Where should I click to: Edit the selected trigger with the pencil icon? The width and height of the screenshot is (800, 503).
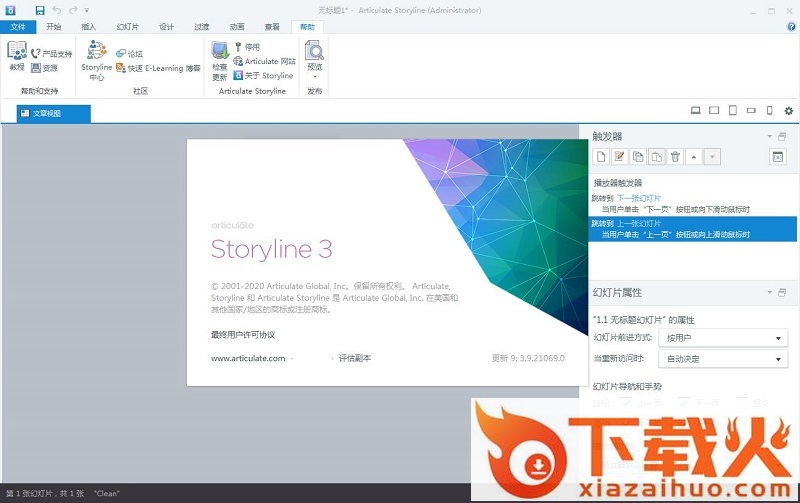(x=619, y=156)
